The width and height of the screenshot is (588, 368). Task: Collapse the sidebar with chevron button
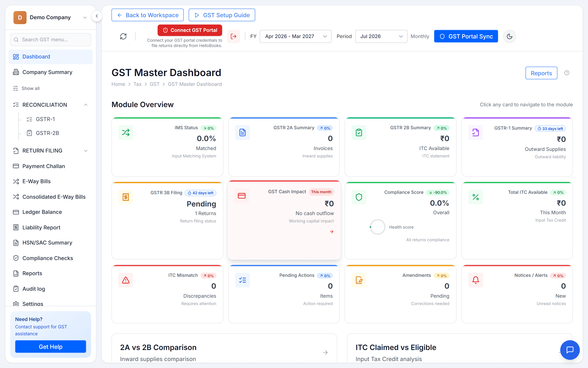coord(97,16)
